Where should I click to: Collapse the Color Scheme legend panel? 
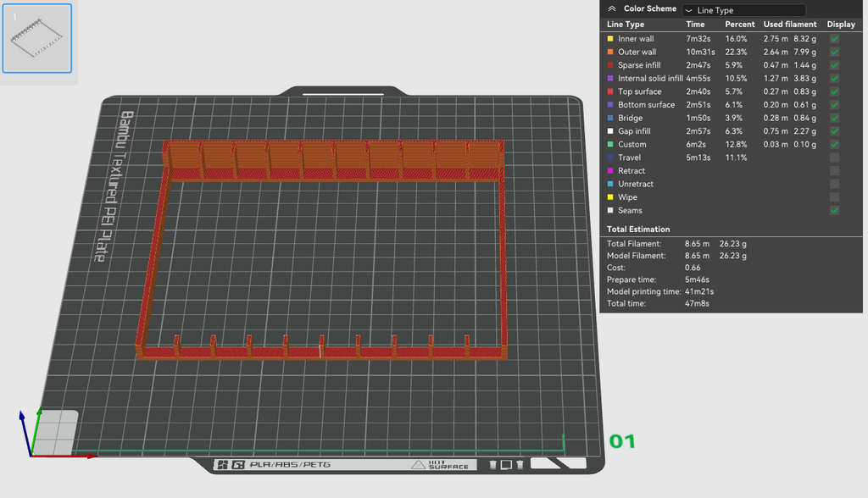click(x=612, y=8)
